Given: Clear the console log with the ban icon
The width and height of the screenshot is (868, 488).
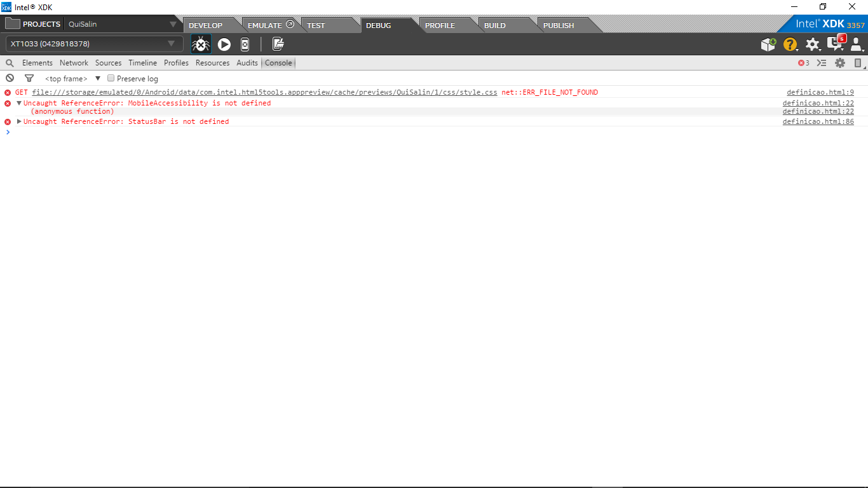Looking at the screenshot, I should tap(10, 78).
